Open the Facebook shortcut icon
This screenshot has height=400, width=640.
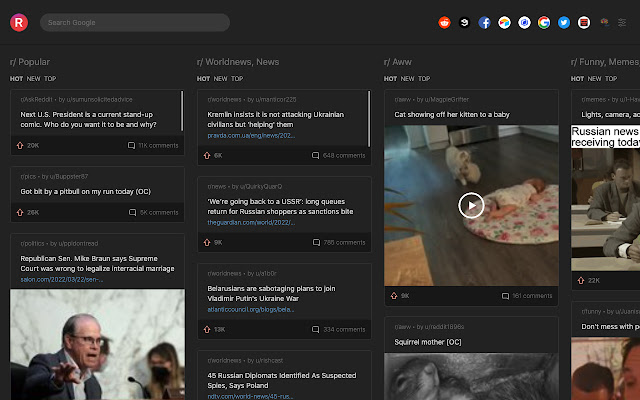[485, 22]
